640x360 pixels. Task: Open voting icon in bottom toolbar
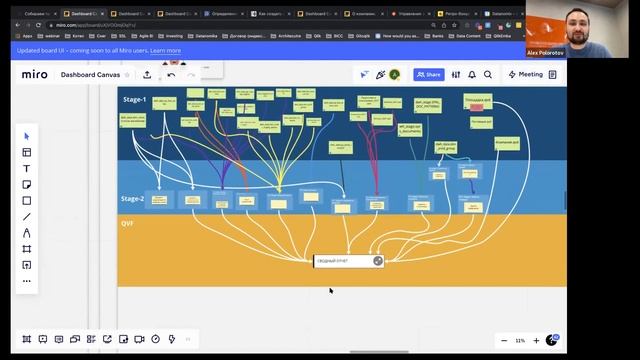(x=123, y=339)
